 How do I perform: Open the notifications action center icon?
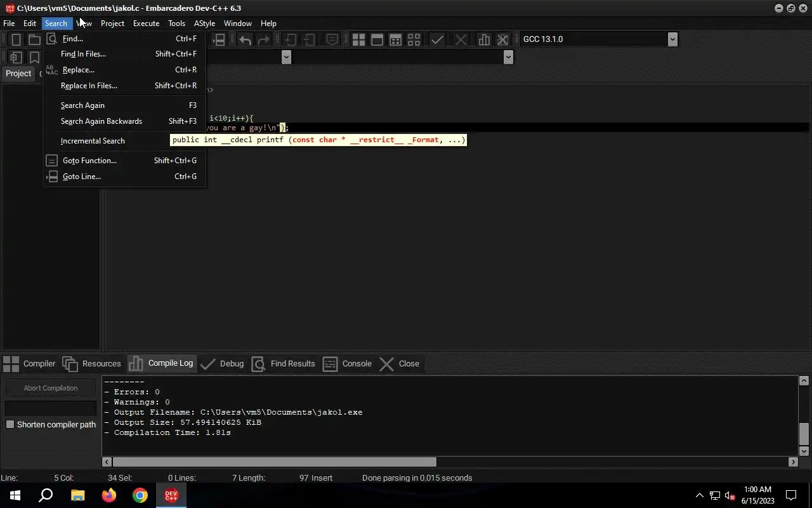tap(791, 495)
